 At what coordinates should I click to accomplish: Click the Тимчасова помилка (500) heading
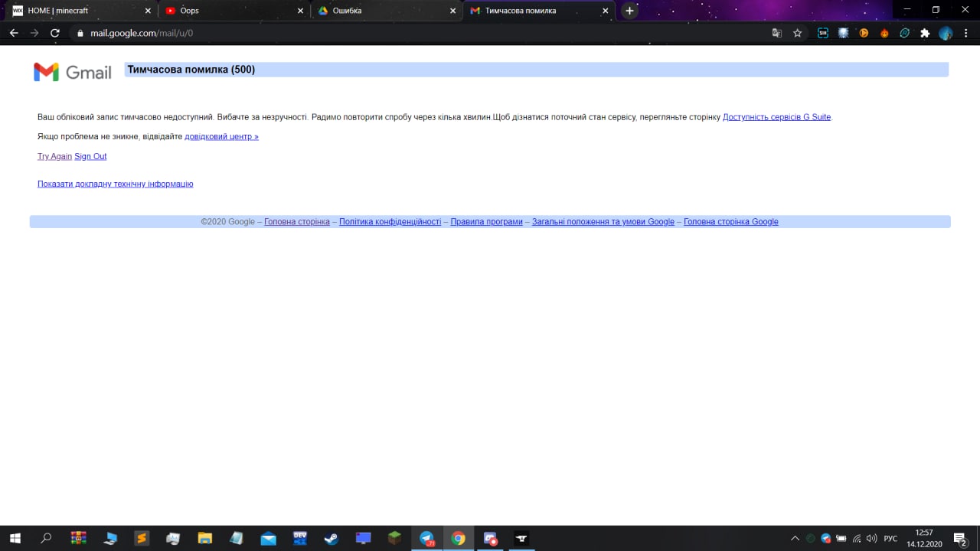pos(191,70)
